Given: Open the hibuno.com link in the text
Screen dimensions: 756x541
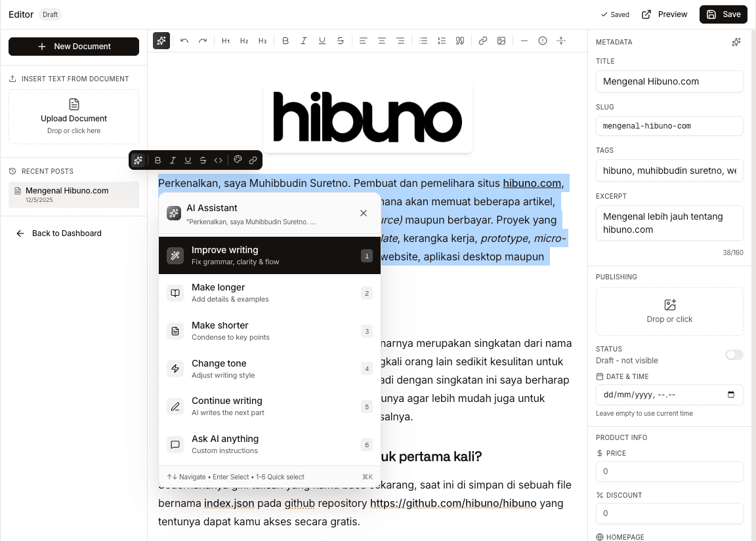Looking at the screenshot, I should pos(532,183).
